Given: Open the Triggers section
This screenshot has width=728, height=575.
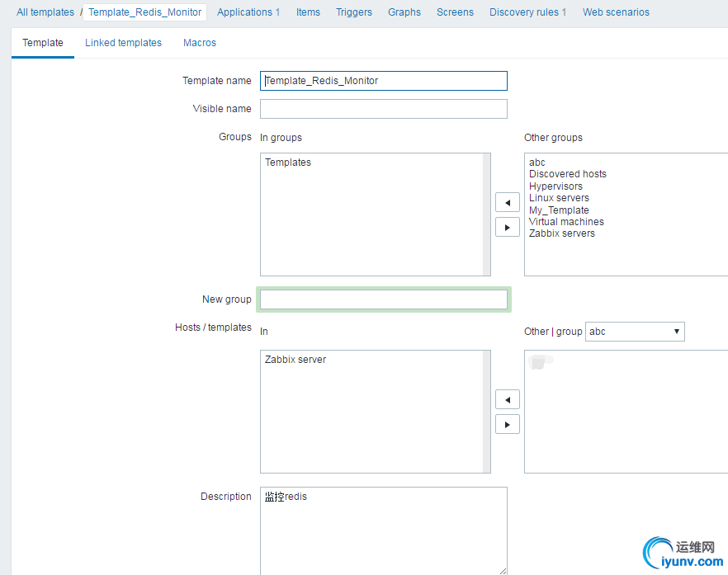Looking at the screenshot, I should [x=354, y=12].
